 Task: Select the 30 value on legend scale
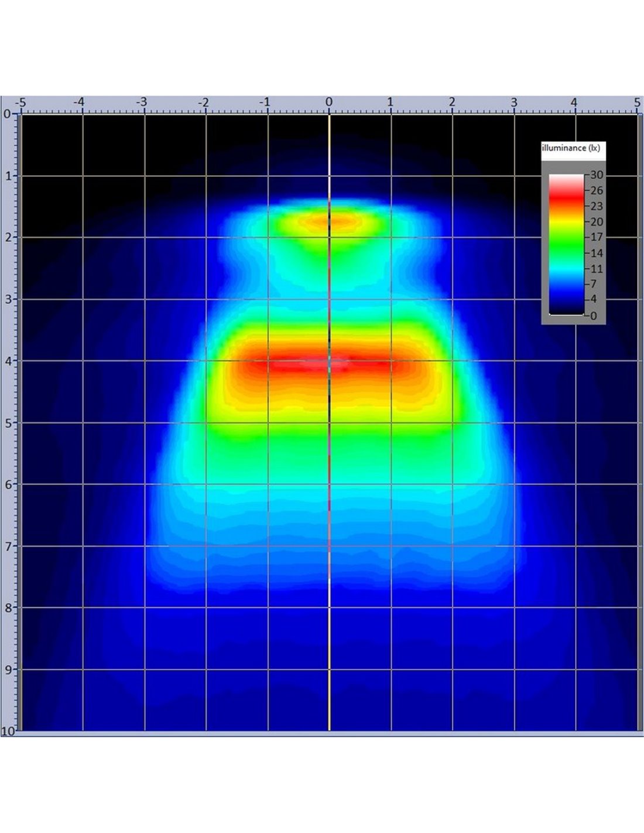point(597,175)
